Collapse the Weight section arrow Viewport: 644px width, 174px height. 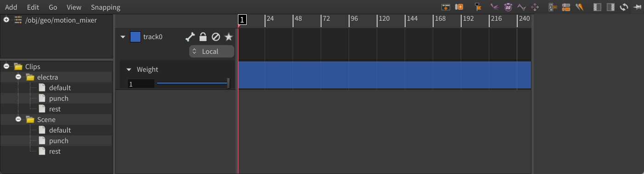(x=129, y=70)
